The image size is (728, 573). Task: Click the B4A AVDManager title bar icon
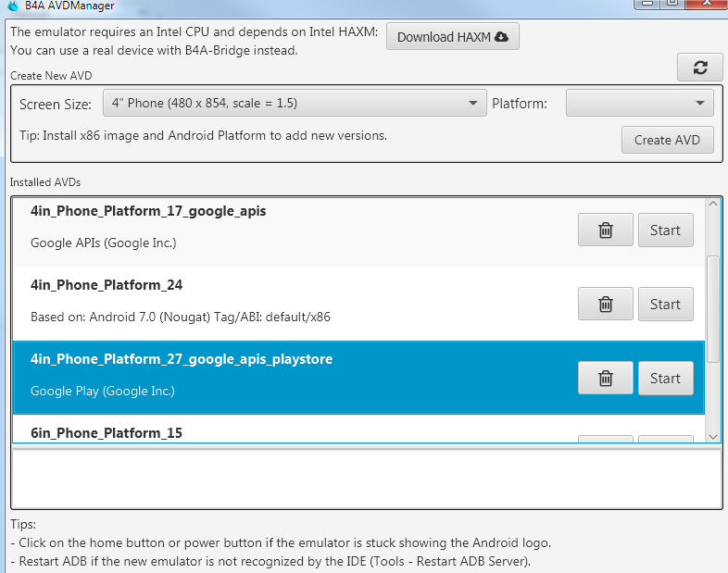(13, 6)
